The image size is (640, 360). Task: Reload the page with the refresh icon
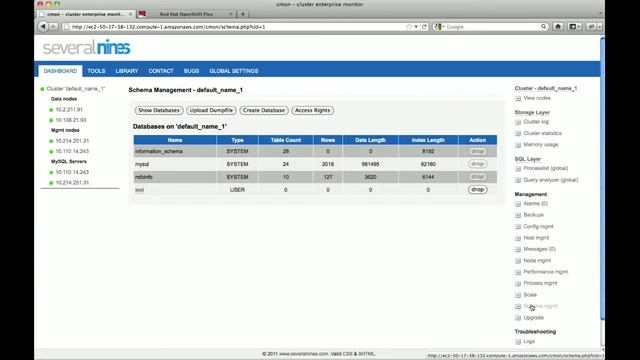[x=424, y=27]
